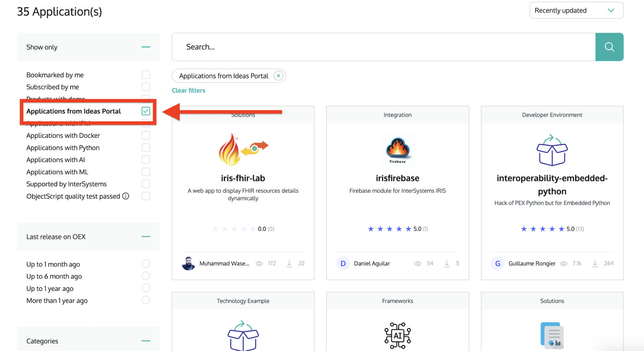Select More than 1 year ago
This screenshot has height=351, width=644.
pyautogui.click(x=146, y=300)
